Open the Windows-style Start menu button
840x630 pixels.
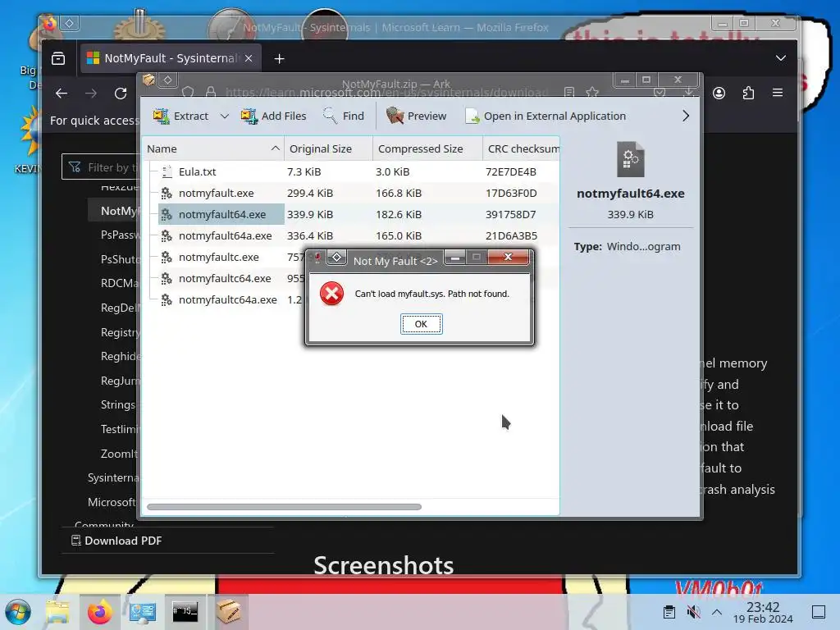coord(18,612)
